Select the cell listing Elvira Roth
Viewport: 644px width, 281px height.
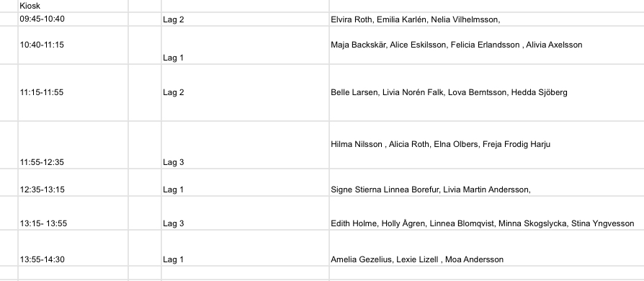[x=487, y=19]
